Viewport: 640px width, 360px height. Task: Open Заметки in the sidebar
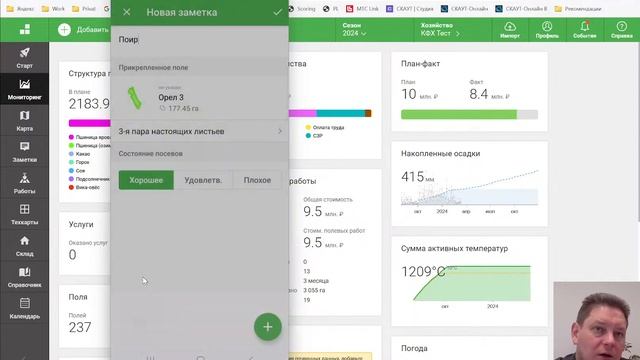[x=24, y=152]
